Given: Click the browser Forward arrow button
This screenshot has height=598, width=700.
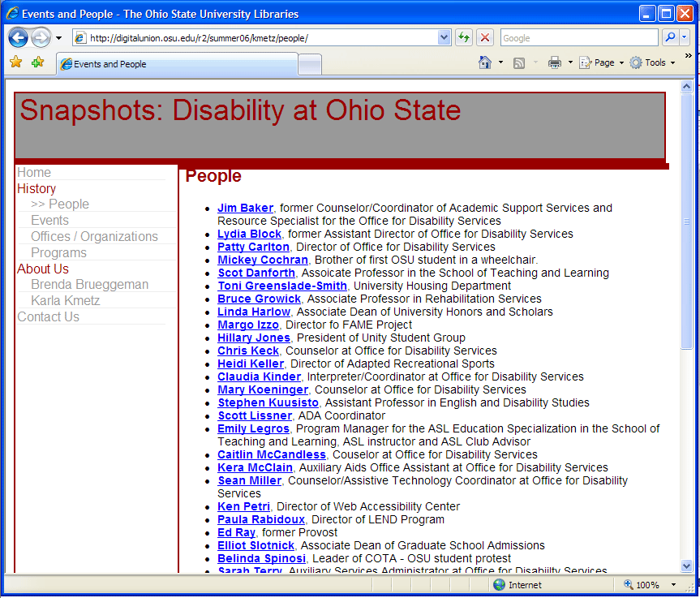Looking at the screenshot, I should (41, 37).
